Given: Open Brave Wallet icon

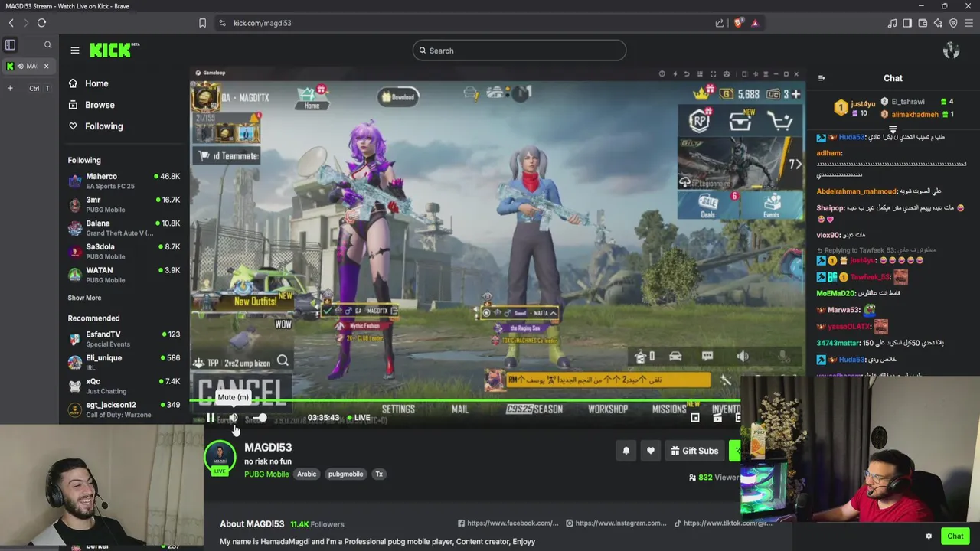Looking at the screenshot, I should 923,23.
